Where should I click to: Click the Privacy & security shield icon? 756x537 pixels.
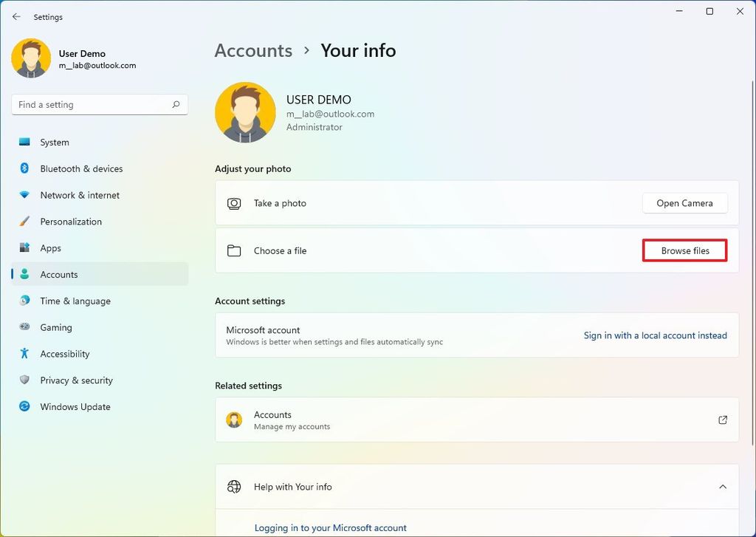[x=23, y=380]
